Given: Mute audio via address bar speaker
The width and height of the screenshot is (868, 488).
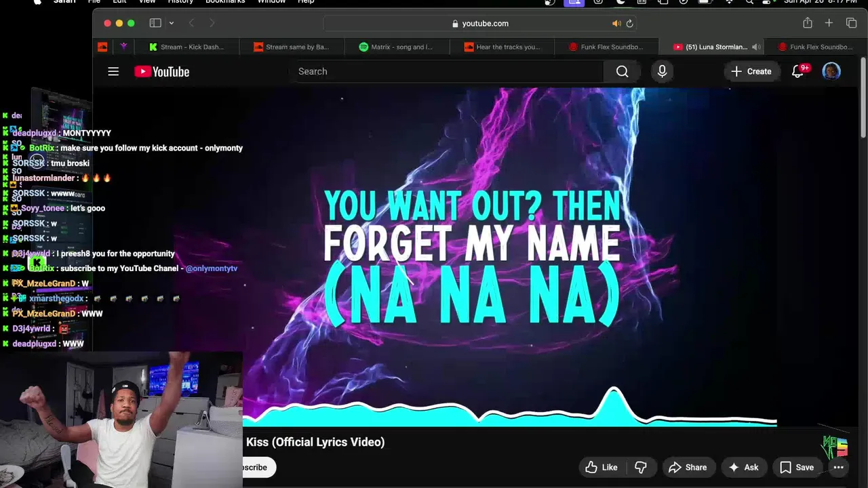Looking at the screenshot, I should (x=616, y=23).
